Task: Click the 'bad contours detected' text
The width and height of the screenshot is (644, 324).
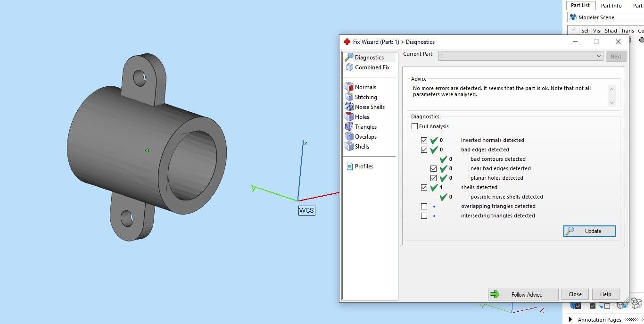Action: click(498, 159)
